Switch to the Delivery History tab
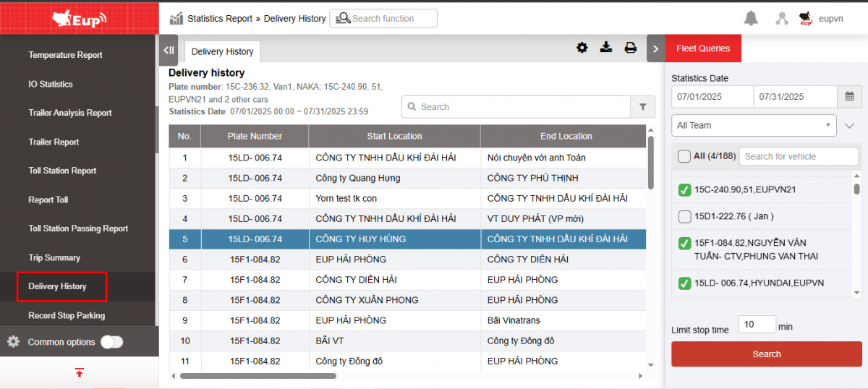Screen dimensions: 868x389 [222, 51]
